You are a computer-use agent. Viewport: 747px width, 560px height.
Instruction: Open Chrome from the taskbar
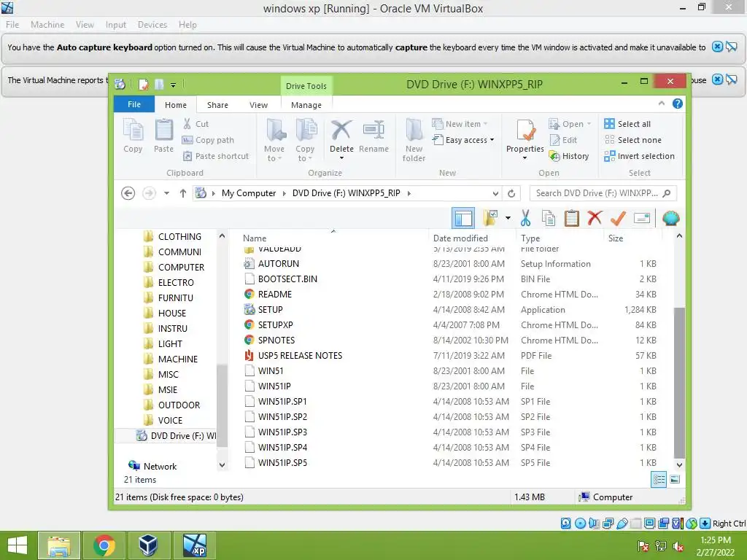[x=104, y=545]
